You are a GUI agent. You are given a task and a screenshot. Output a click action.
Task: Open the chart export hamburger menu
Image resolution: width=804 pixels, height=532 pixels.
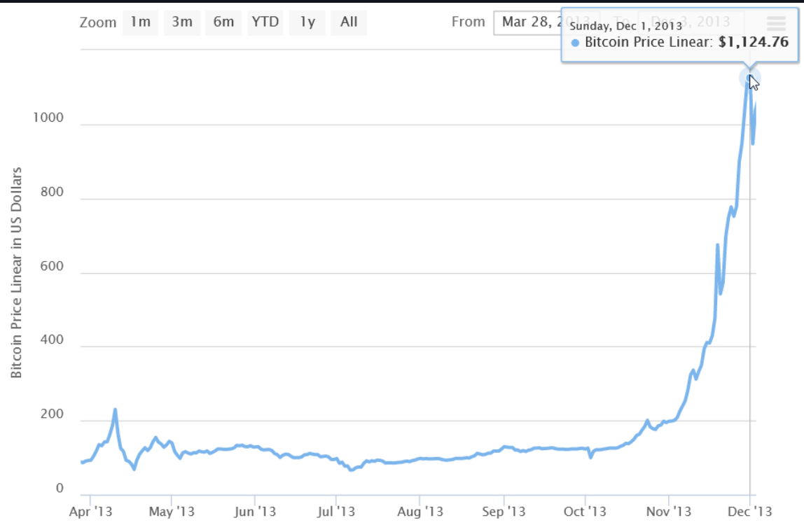click(x=775, y=22)
